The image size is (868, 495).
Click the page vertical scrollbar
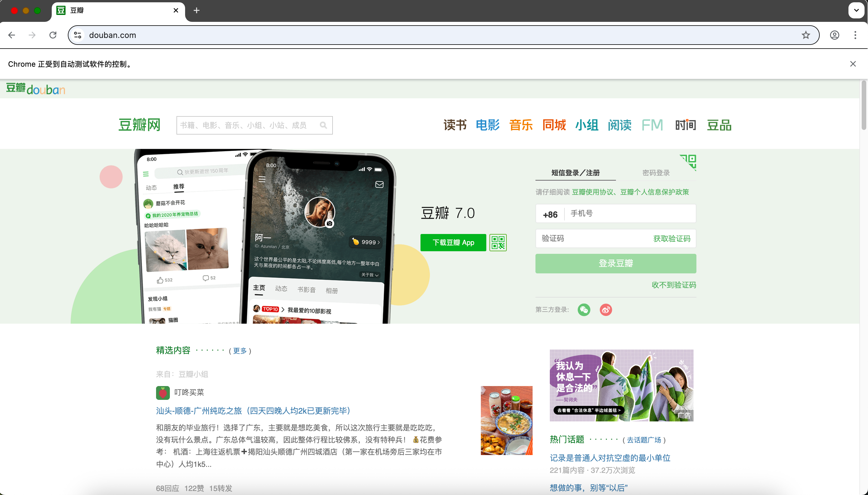864,105
